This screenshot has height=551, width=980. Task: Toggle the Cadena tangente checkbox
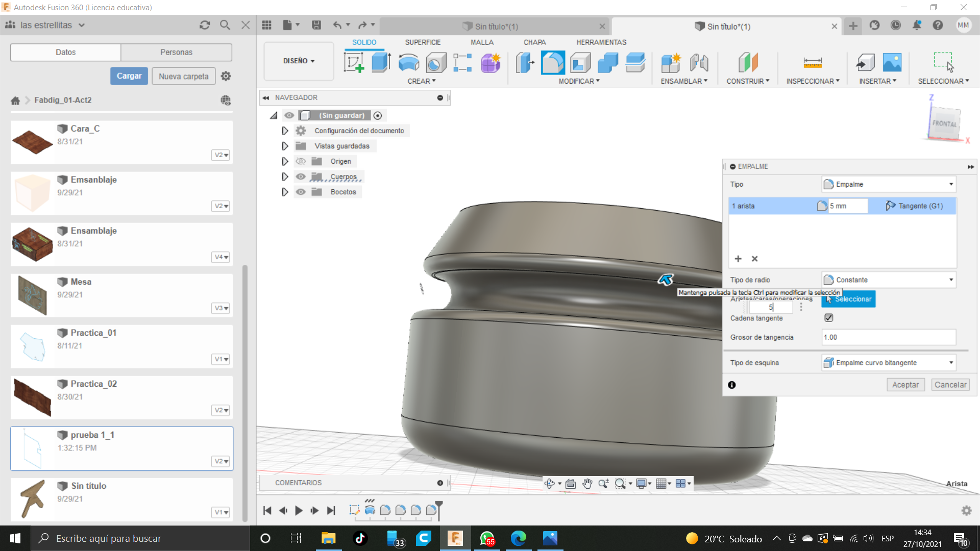pyautogui.click(x=828, y=318)
